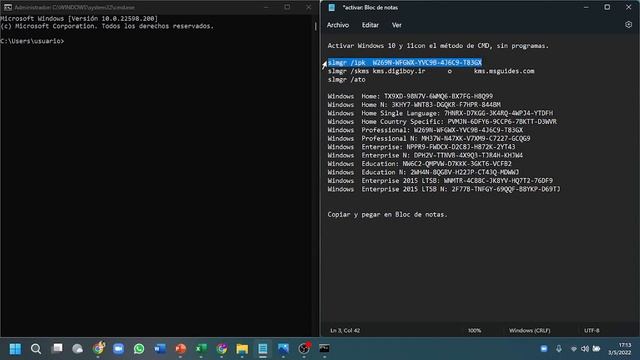This screenshot has height=360, width=640.
Task: Open the Ver menu in Notepad
Action: (x=397, y=25)
